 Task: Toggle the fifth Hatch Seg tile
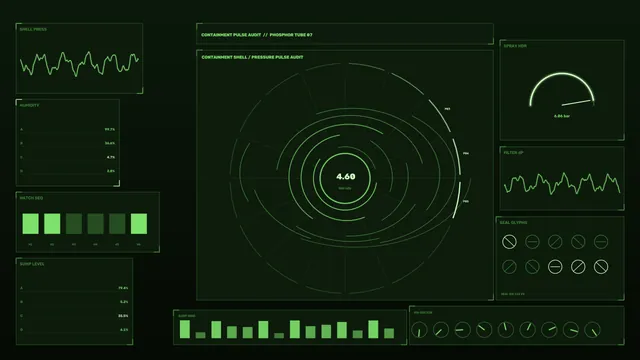(117, 224)
